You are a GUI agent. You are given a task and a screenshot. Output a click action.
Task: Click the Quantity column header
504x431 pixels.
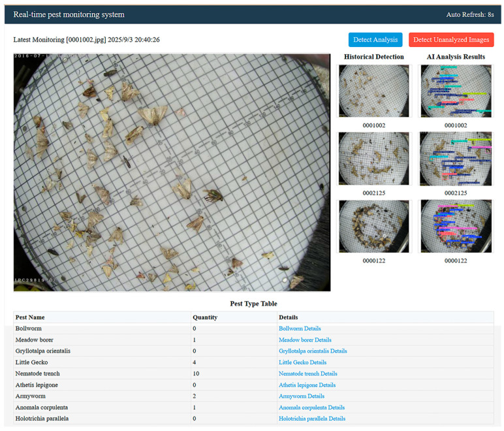coord(205,317)
